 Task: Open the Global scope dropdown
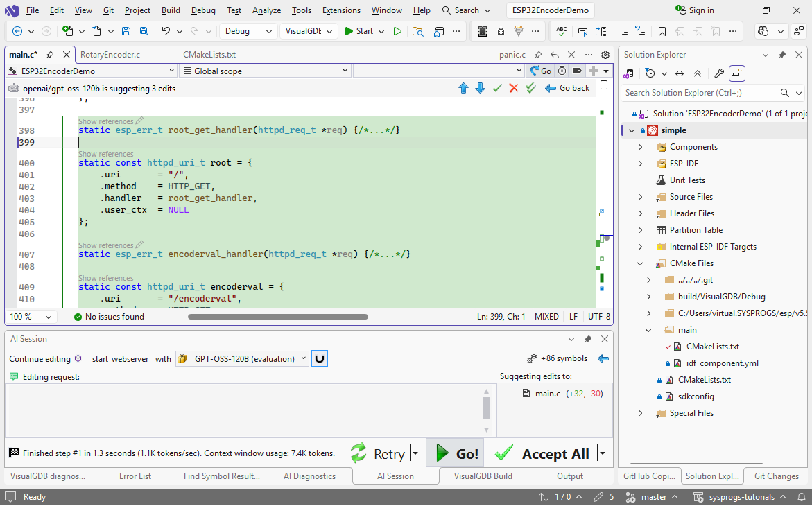coord(264,71)
